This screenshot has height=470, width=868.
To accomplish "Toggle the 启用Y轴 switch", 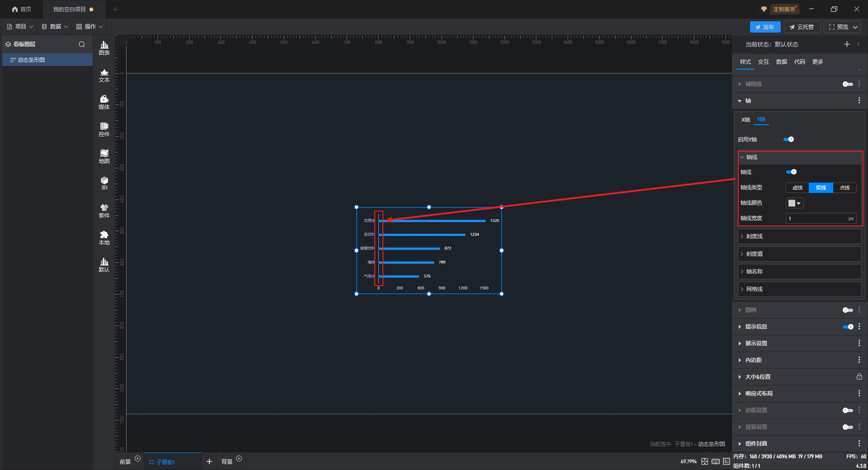I will 789,139.
